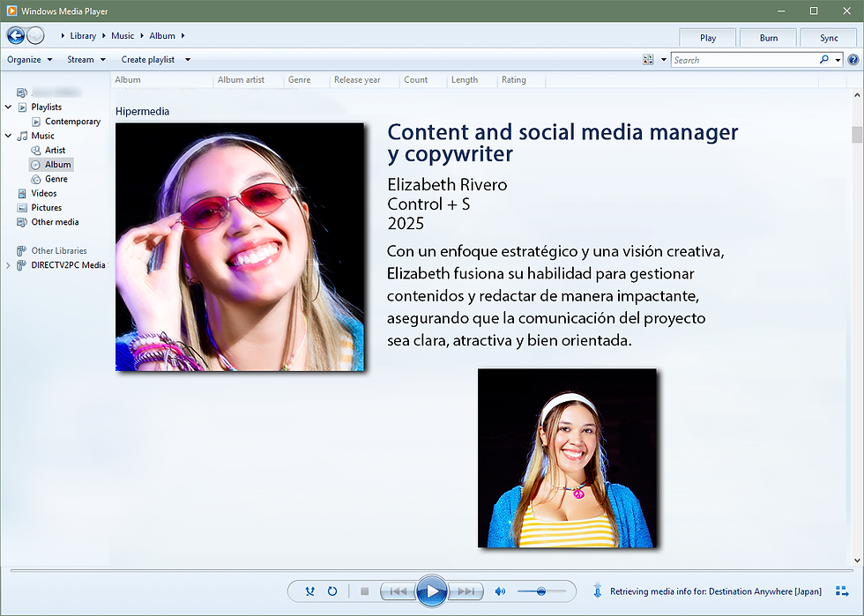
Task: Switch to the Play tab
Action: click(x=708, y=38)
